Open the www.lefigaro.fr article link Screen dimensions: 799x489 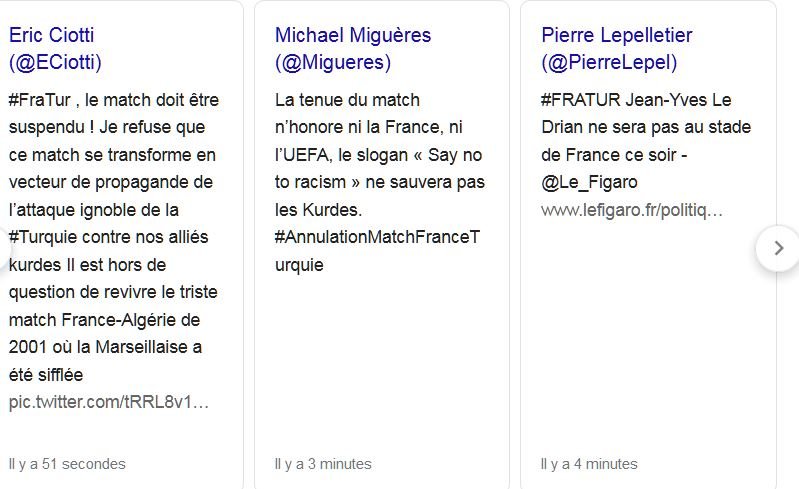631,210
